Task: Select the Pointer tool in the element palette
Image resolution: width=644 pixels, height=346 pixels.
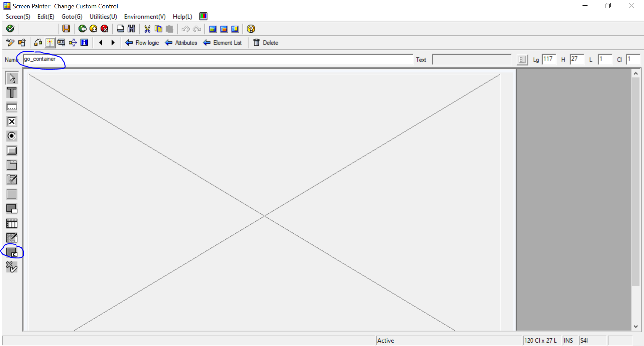Action: point(12,78)
